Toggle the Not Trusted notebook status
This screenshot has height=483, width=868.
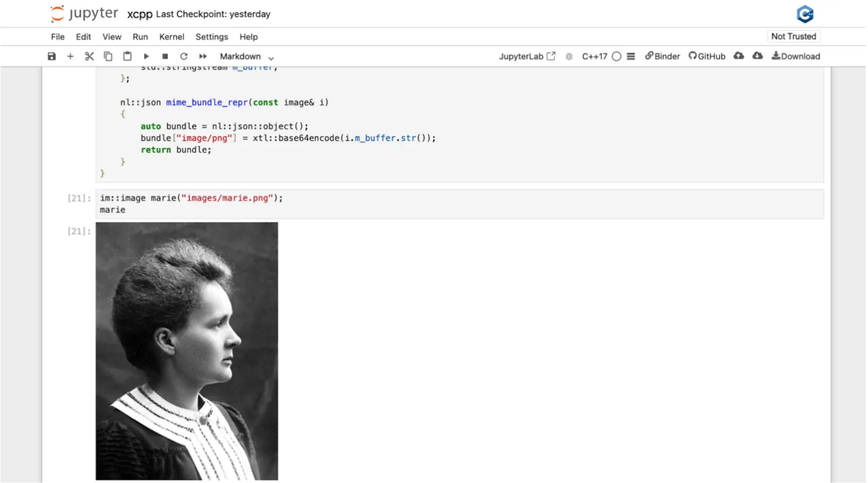point(793,37)
